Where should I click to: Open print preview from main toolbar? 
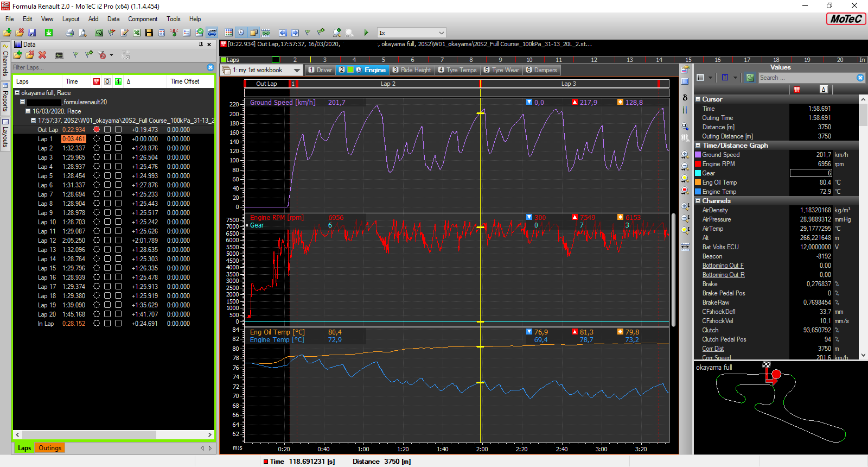pos(82,33)
